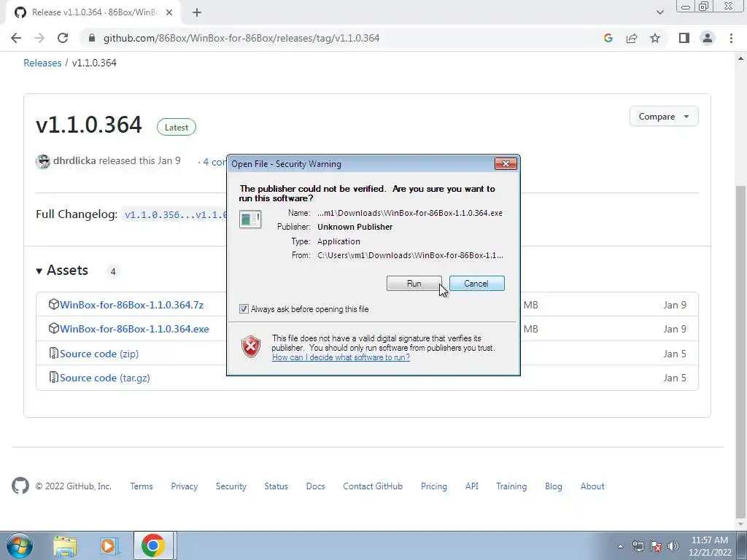
Task: Select the Release v1.1.0.364 browser tab
Action: pyautogui.click(x=93, y=12)
